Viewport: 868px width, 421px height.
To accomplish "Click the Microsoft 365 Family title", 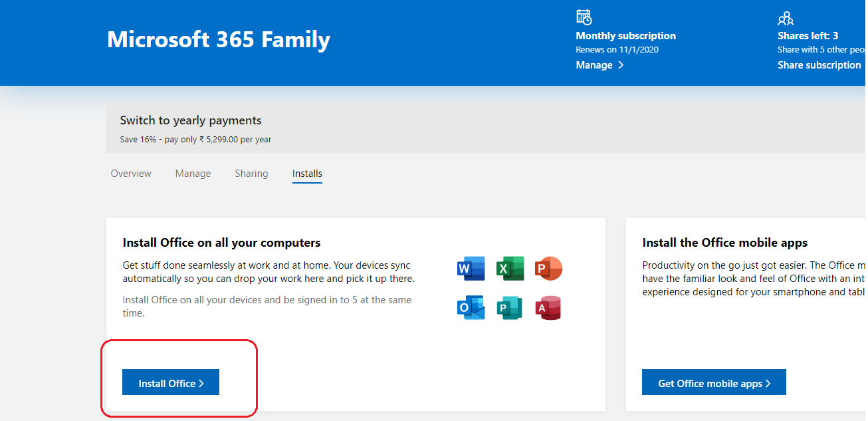I will click(219, 39).
